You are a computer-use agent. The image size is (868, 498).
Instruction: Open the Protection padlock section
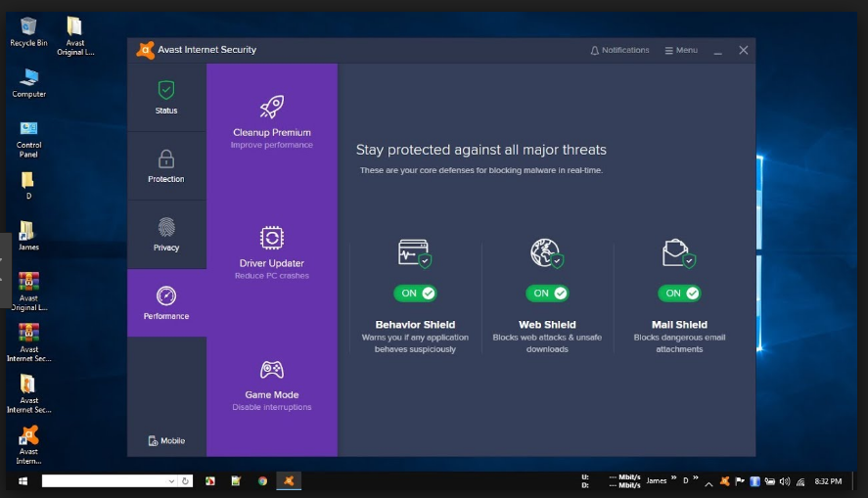166,165
